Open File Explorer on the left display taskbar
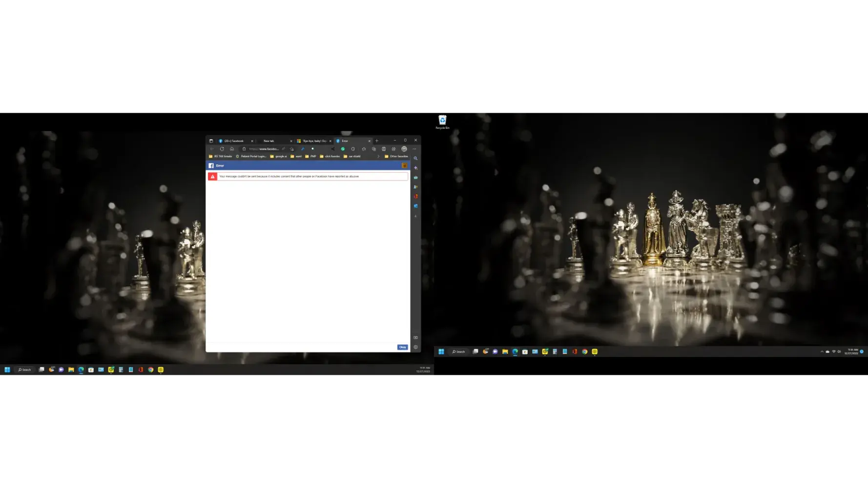 (x=71, y=369)
